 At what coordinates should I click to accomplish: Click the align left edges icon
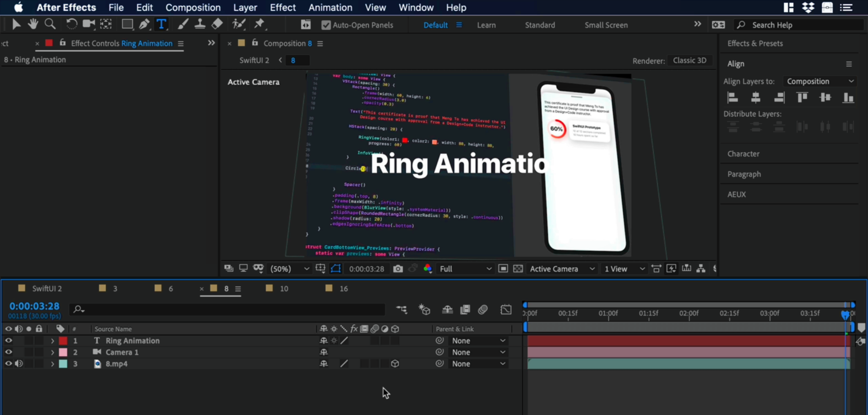[x=732, y=98]
